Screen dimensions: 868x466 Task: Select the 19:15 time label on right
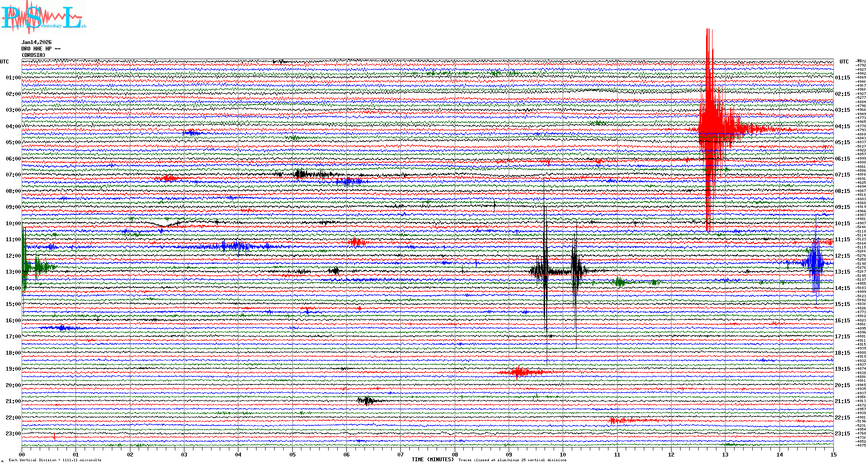(x=842, y=369)
